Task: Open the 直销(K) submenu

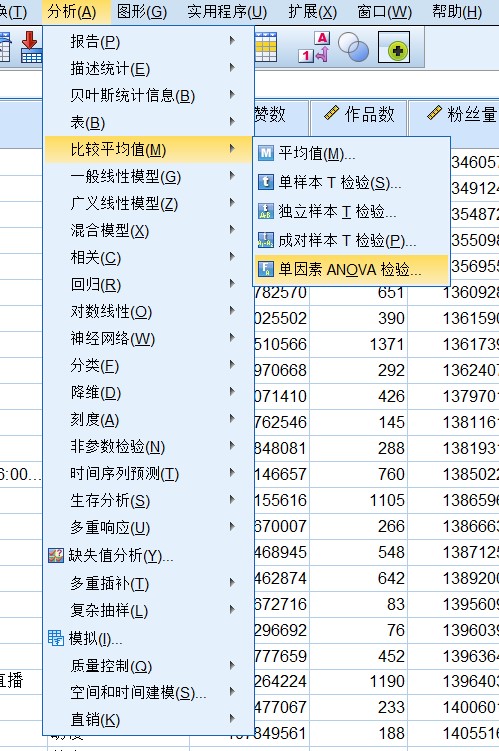Action: 149,719
